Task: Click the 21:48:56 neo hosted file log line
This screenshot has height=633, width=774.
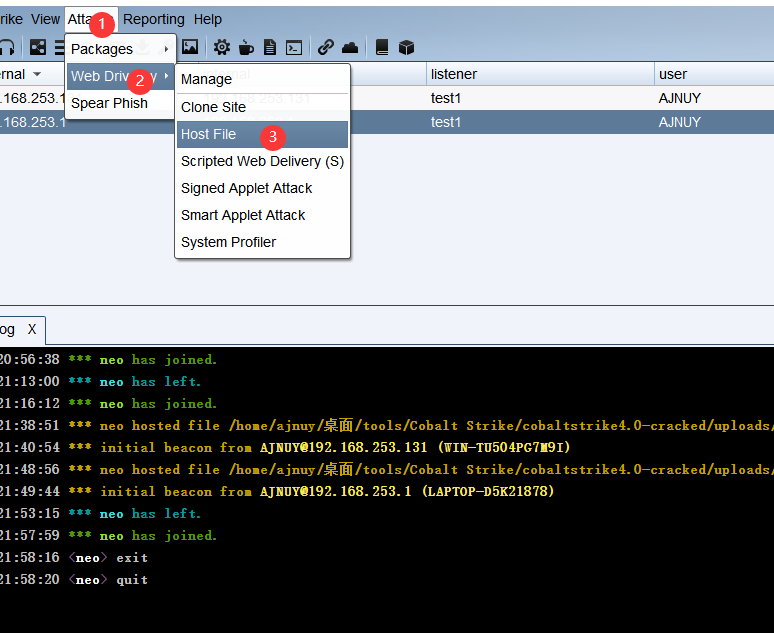Action: click(387, 470)
